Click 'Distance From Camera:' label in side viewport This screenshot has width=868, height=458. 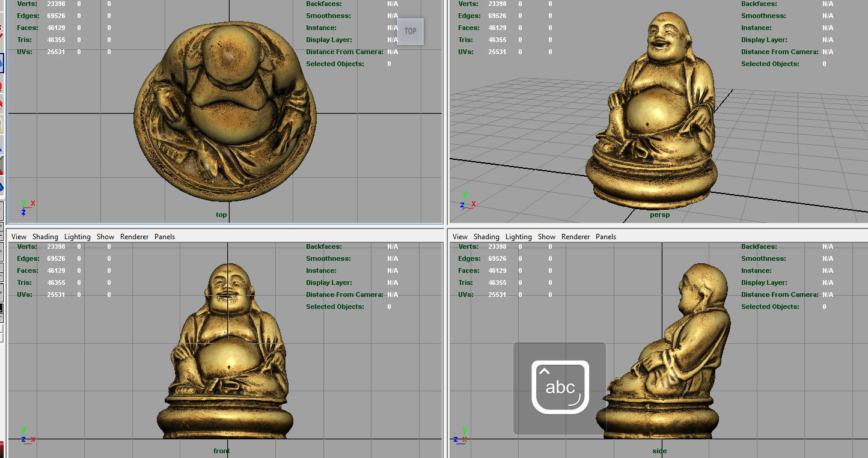click(x=780, y=295)
